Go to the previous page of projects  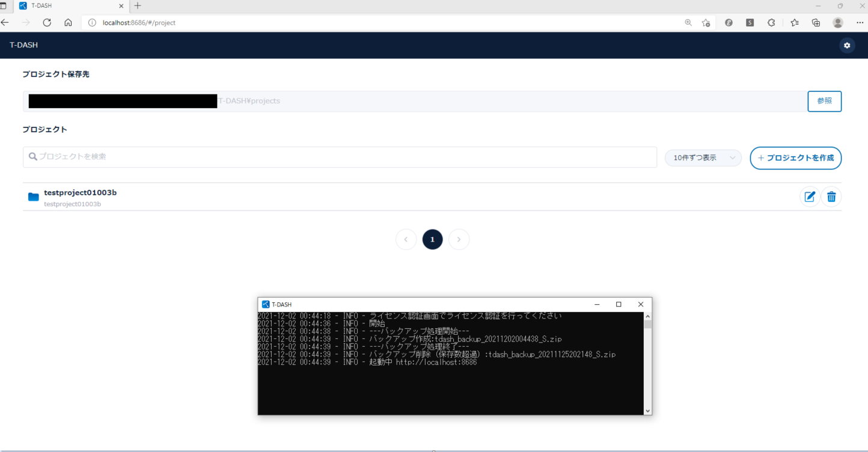coord(406,239)
